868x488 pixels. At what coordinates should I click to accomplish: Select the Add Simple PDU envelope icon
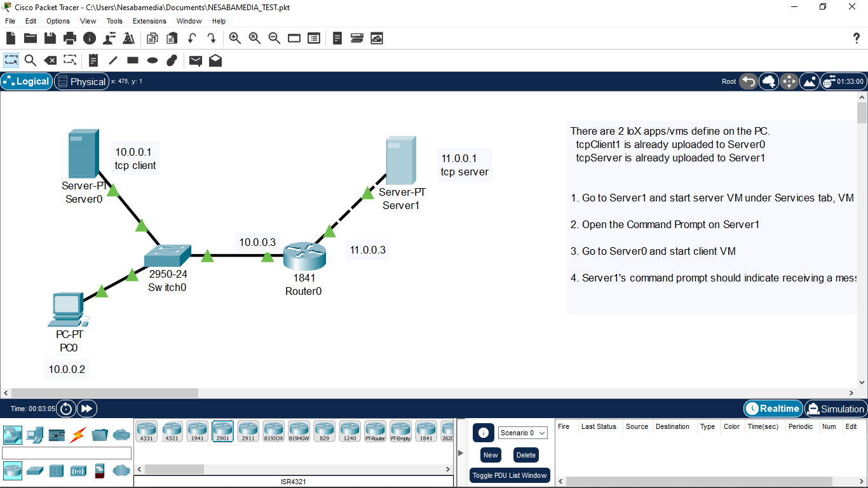[x=196, y=60]
